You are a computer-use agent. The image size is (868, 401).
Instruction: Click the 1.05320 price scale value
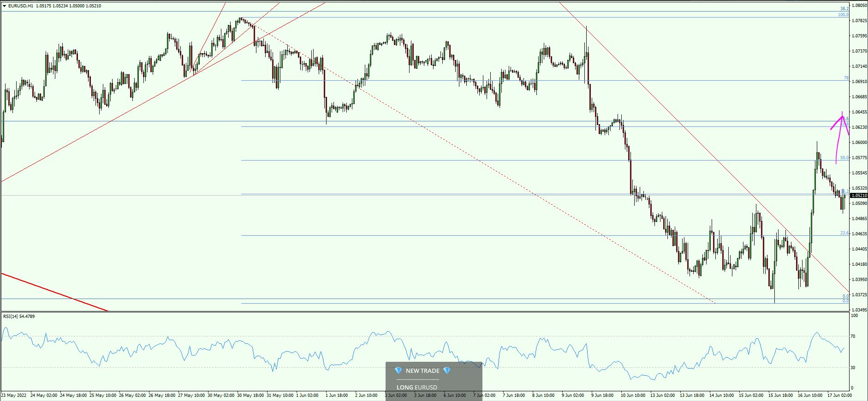point(859,188)
